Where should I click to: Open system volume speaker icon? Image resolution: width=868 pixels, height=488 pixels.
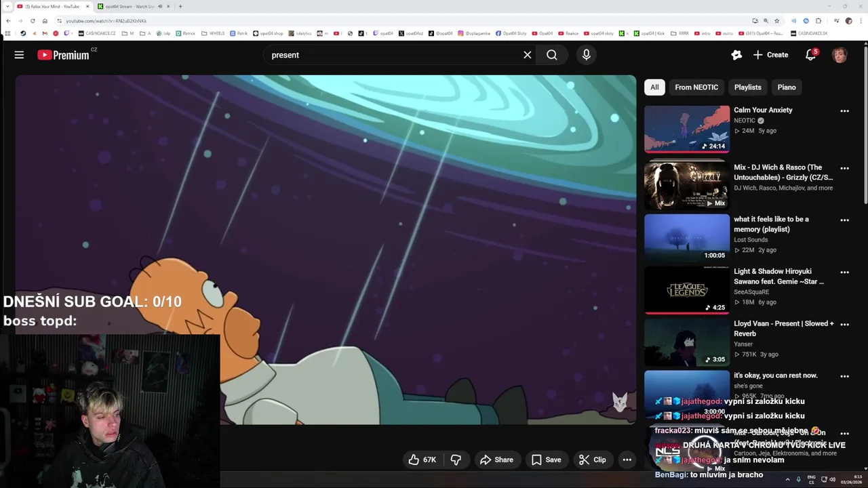coord(832,479)
